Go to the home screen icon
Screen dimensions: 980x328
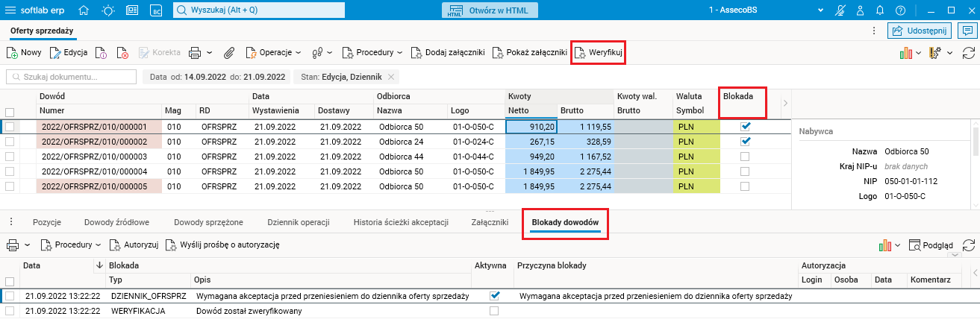click(84, 10)
